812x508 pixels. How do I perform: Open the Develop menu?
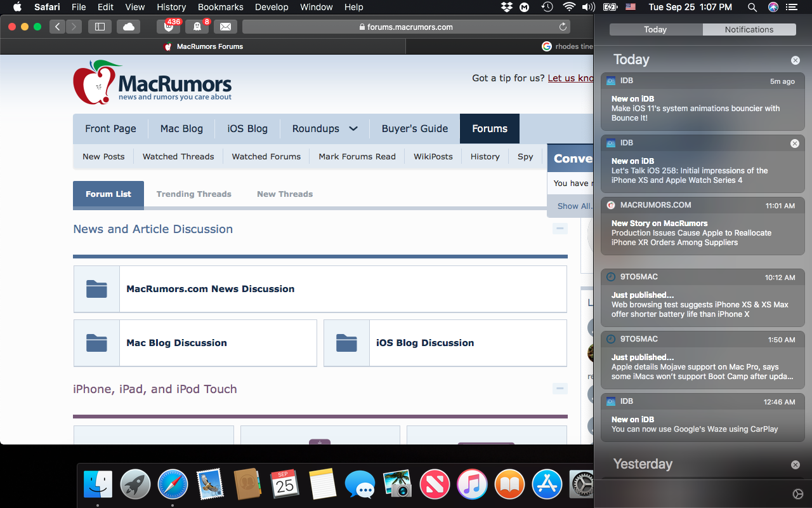pyautogui.click(x=272, y=7)
